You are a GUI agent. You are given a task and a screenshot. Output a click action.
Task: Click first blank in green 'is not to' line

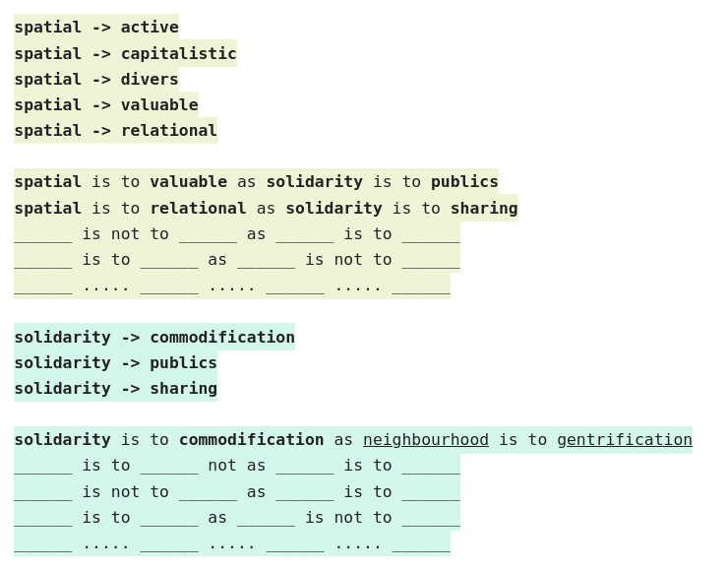click(43, 234)
